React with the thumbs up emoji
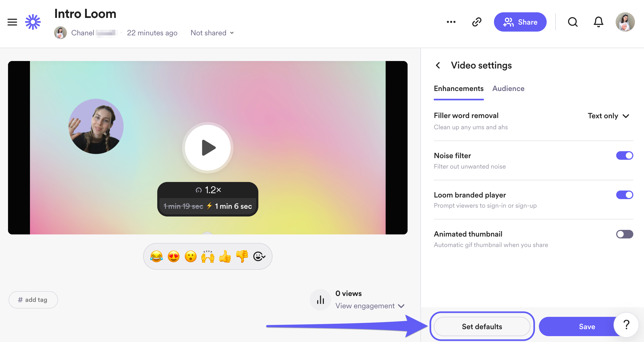The height and width of the screenshot is (342, 644). (225, 256)
